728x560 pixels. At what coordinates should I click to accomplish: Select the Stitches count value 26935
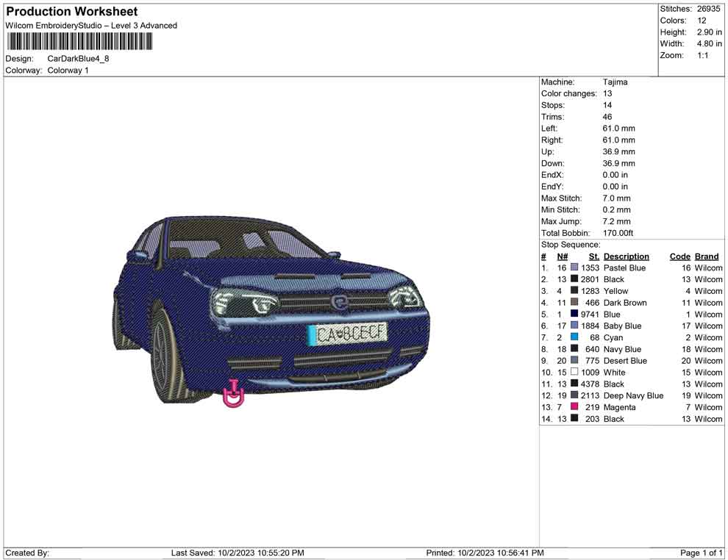tap(708, 9)
